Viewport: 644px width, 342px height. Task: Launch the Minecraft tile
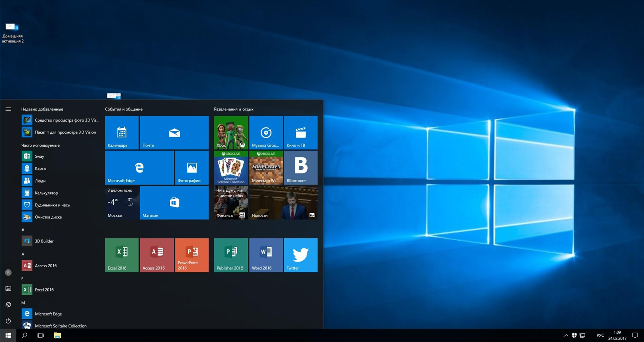pyautogui.click(x=266, y=167)
